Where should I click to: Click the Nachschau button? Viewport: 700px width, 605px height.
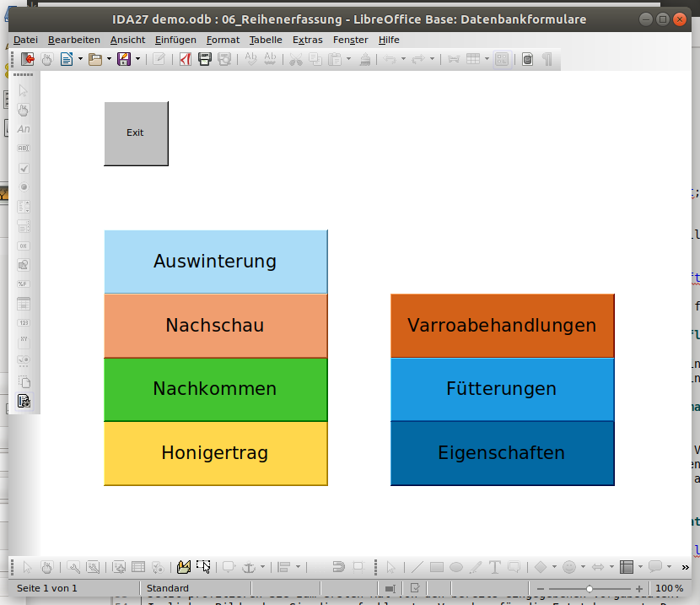pos(216,326)
